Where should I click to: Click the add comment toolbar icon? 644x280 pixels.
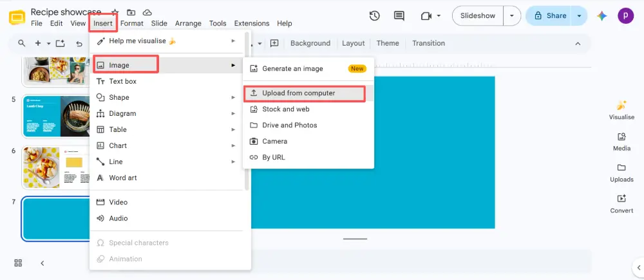tap(274, 43)
